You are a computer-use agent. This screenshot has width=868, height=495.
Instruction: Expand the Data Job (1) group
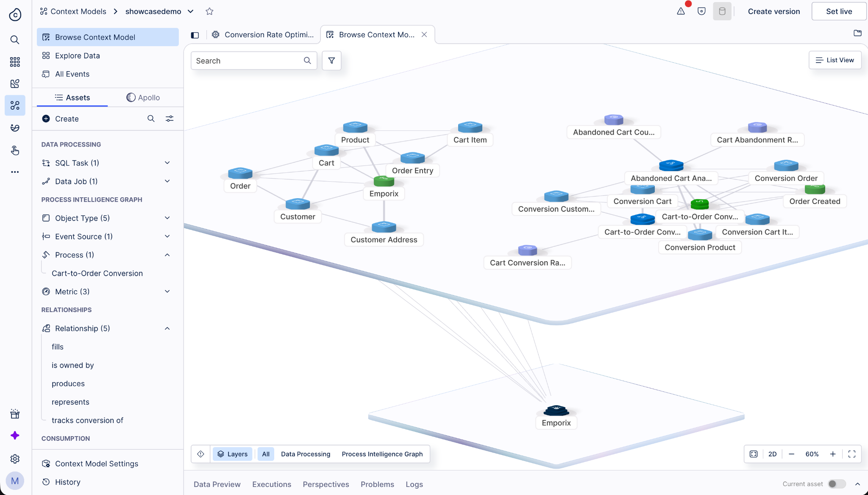point(167,181)
